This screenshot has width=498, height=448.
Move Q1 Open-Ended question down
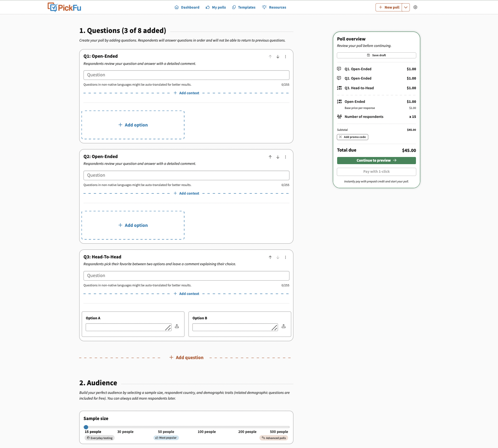pyautogui.click(x=278, y=57)
